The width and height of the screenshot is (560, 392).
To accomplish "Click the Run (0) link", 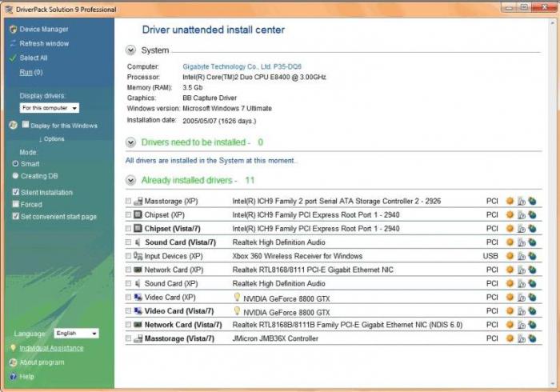I will [x=31, y=72].
